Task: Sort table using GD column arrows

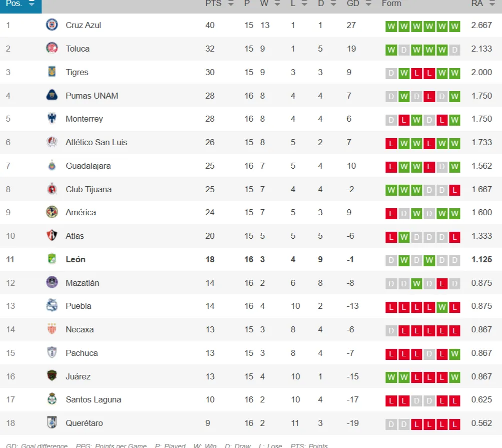Action: click(368, 4)
